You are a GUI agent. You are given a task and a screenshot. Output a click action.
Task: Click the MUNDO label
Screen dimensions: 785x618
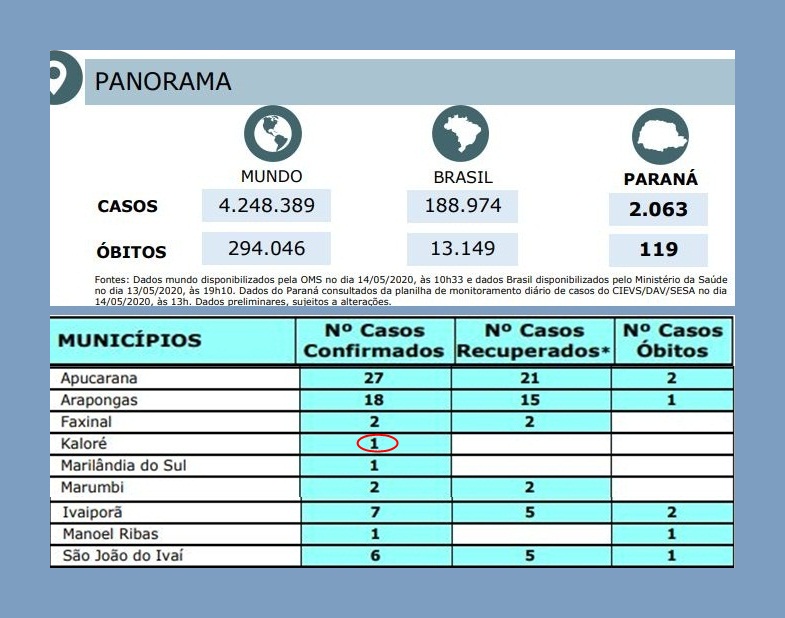click(x=271, y=176)
